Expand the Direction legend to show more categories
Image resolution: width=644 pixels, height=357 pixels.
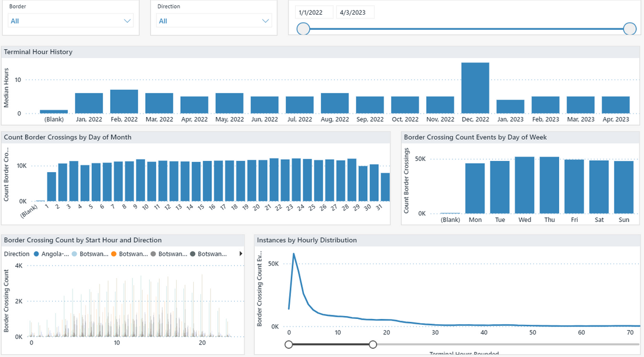coord(240,253)
